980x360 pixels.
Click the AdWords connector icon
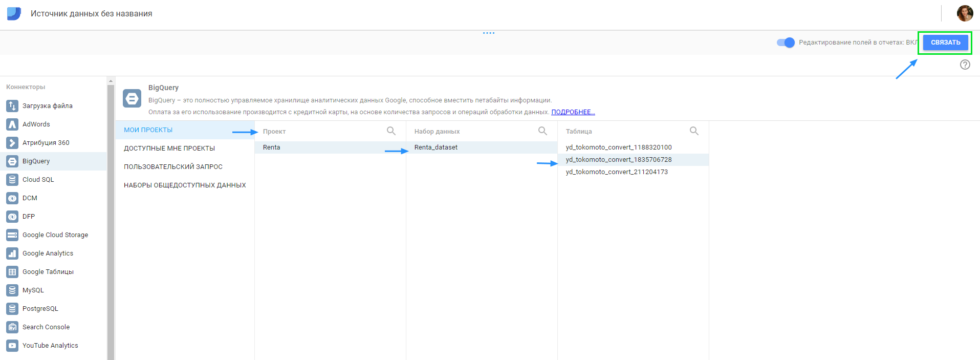point(12,124)
